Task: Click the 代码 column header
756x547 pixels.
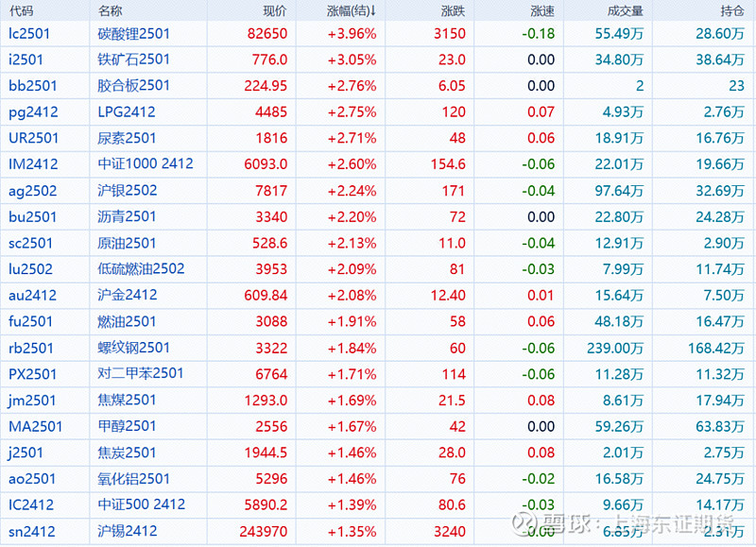Action: (x=21, y=10)
